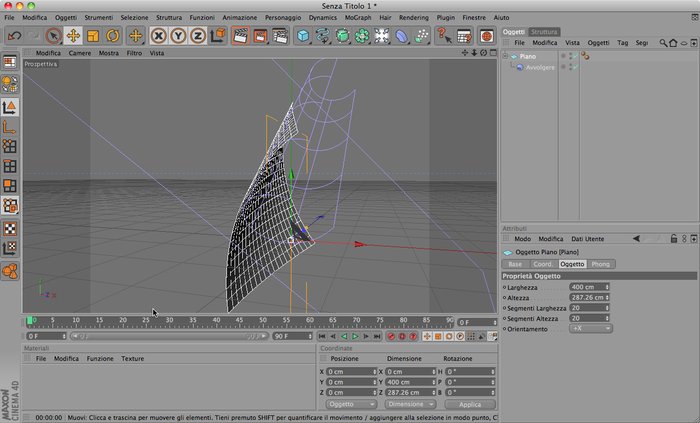Select the Move tool icon

73,36
